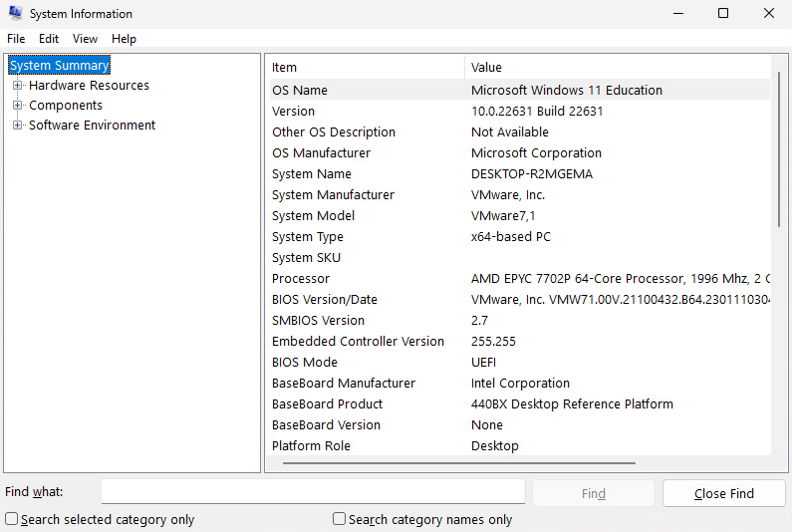
Task: Click the vertical scrollbar thumb in details pane
Action: 779,149
